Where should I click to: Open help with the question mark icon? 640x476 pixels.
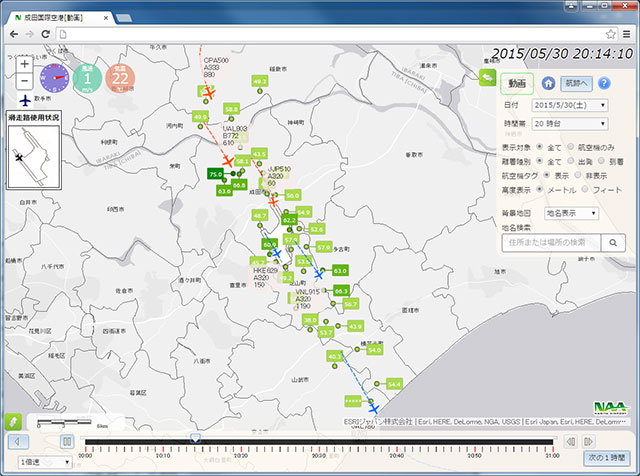point(604,83)
